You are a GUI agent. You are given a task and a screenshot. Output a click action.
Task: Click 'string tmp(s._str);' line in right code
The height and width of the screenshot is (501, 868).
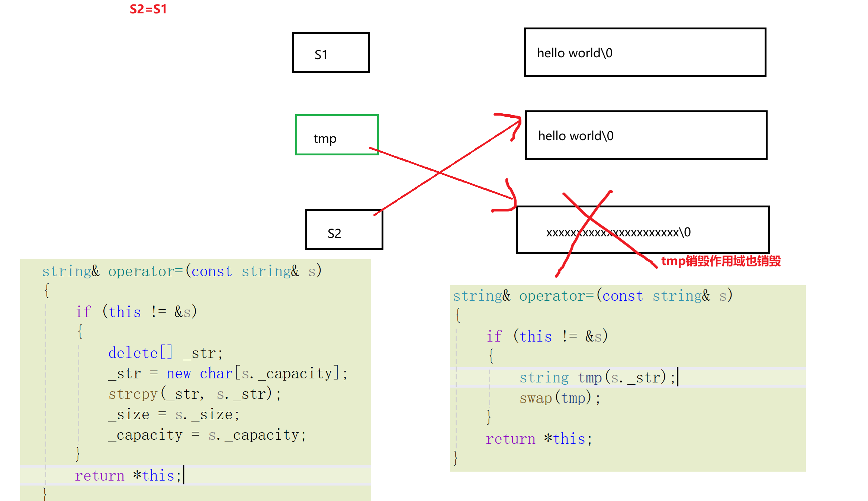[597, 377]
